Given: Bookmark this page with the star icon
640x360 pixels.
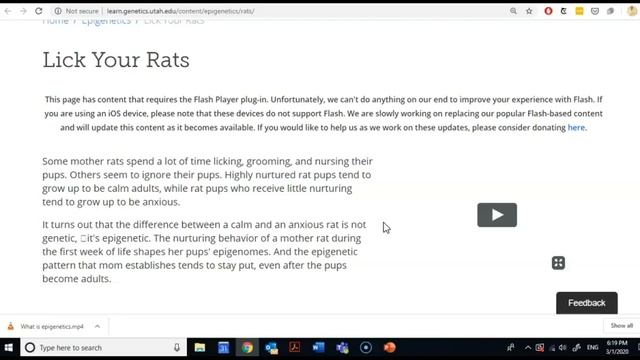Looking at the screenshot, I should click(529, 11).
